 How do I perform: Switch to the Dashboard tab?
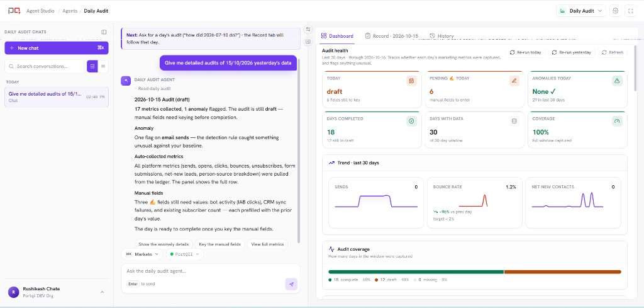(x=337, y=36)
